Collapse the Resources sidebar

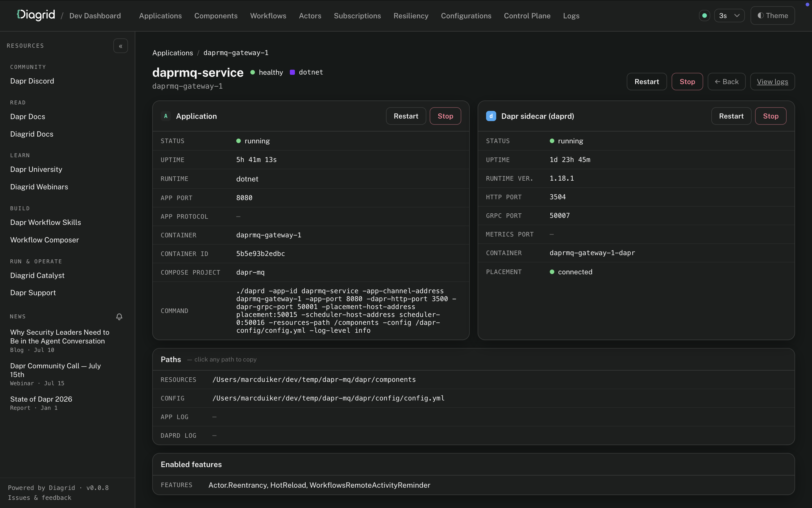point(120,46)
